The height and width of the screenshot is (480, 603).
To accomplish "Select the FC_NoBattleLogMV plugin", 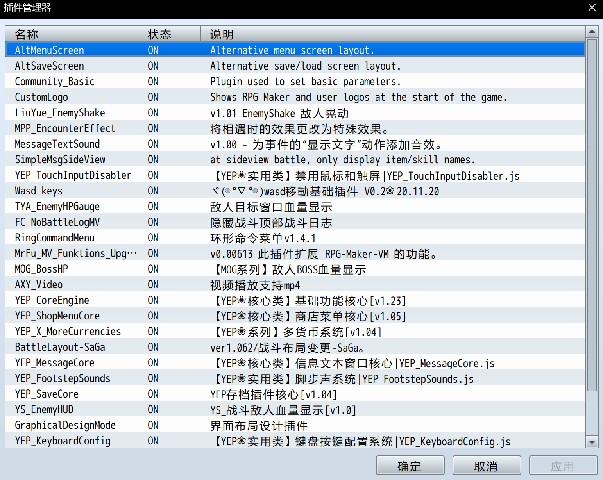I will (x=295, y=222).
